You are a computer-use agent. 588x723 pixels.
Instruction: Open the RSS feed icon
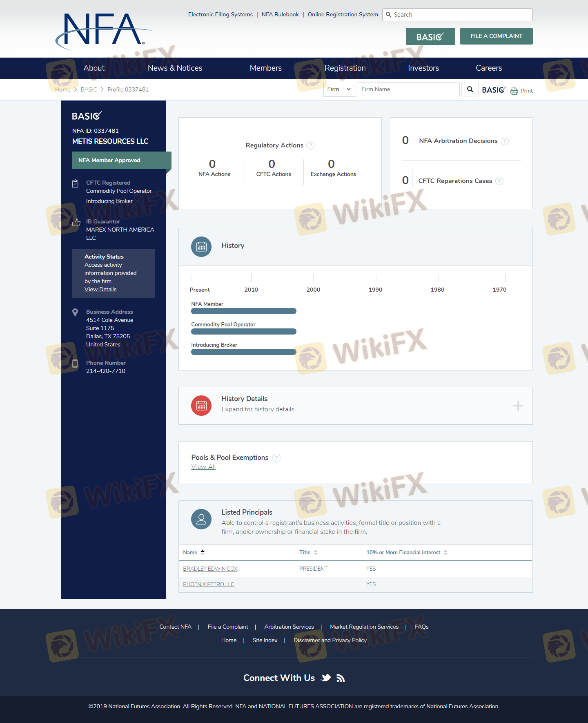(x=341, y=678)
